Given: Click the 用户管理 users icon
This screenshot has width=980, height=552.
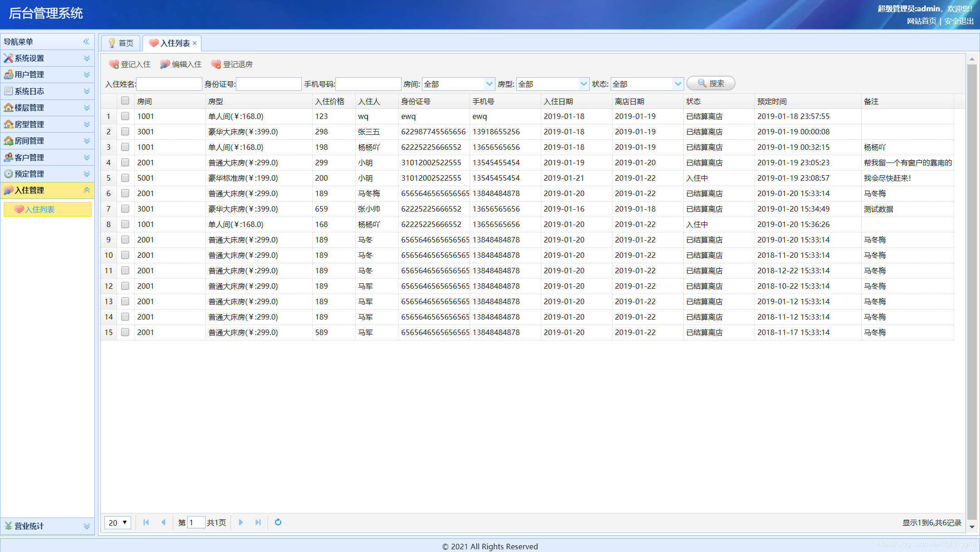Looking at the screenshot, I should pyautogui.click(x=8, y=74).
